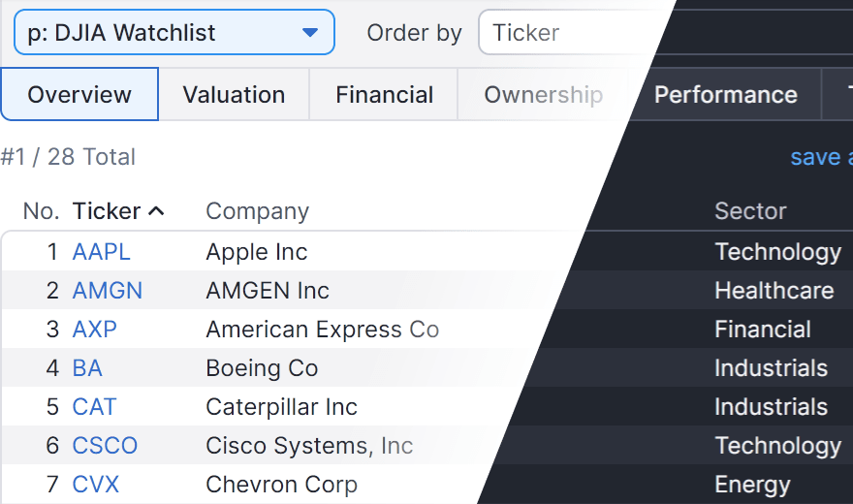The image size is (853, 504).
Task: Switch to the Performance tab
Action: tap(725, 95)
